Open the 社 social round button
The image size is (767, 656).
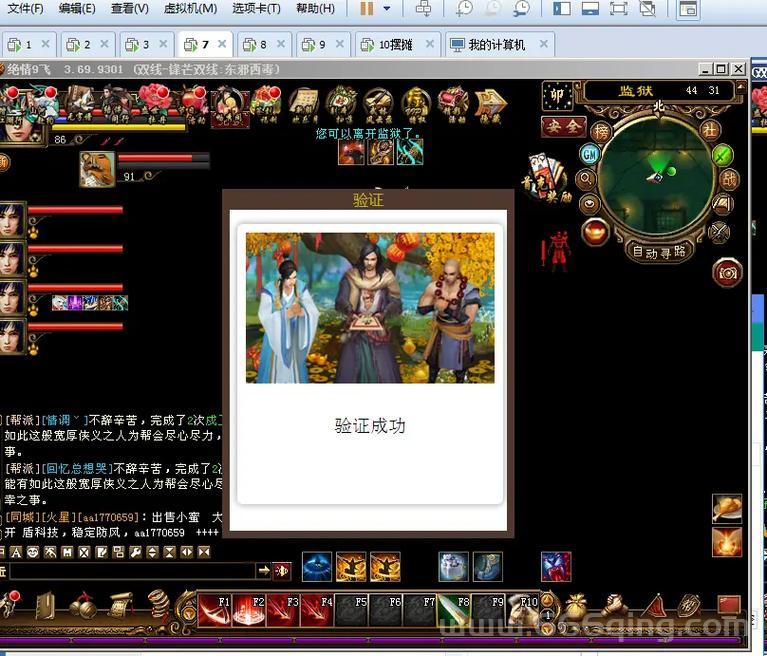(709, 131)
